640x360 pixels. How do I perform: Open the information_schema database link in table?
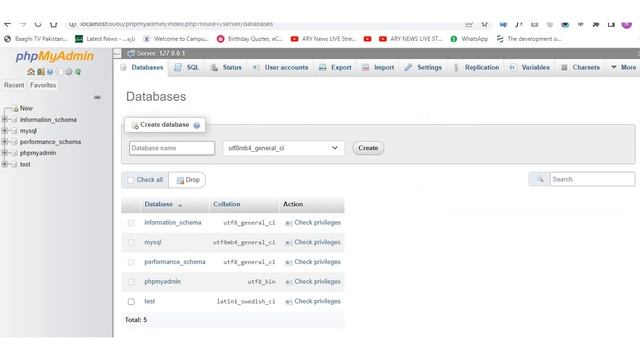[x=173, y=222]
